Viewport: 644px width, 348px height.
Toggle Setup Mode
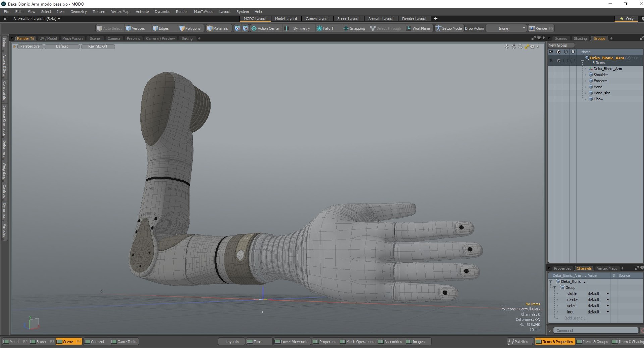(448, 28)
